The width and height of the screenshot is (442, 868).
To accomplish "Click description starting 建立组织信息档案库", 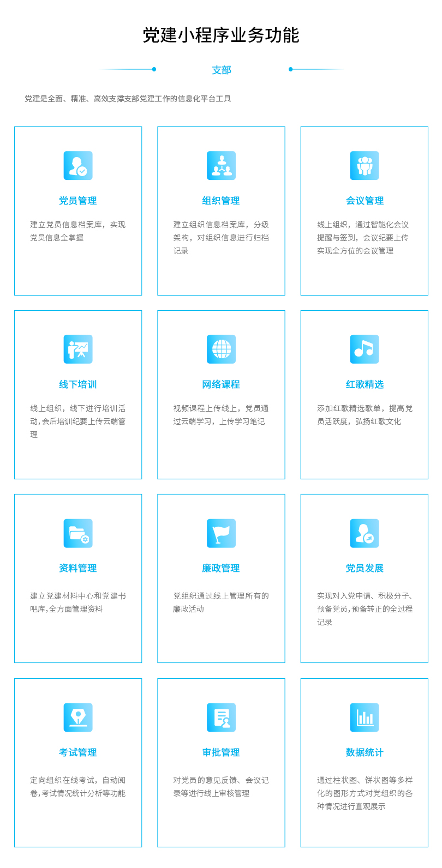I will pos(221,238).
